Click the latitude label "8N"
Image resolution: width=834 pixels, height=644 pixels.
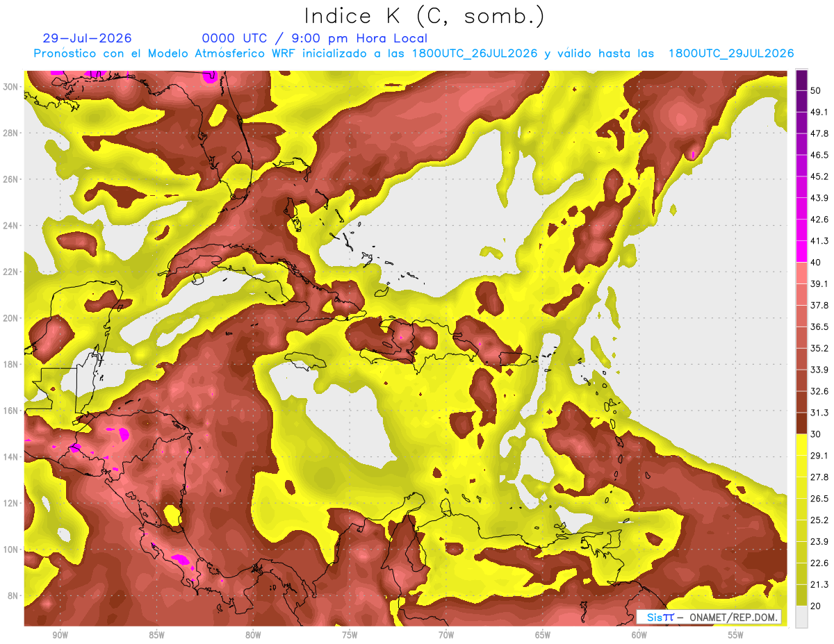[14, 596]
